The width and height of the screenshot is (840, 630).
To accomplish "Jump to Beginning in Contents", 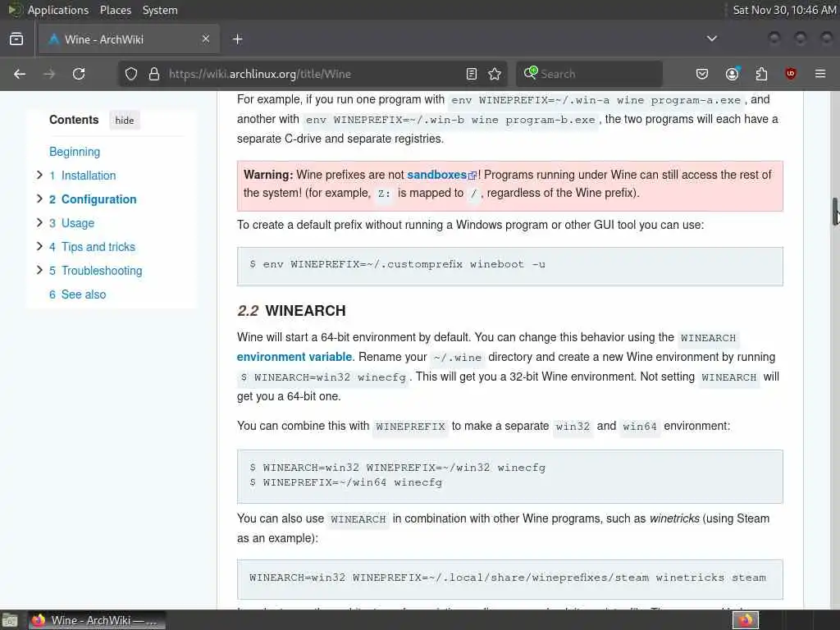I will pyautogui.click(x=75, y=152).
